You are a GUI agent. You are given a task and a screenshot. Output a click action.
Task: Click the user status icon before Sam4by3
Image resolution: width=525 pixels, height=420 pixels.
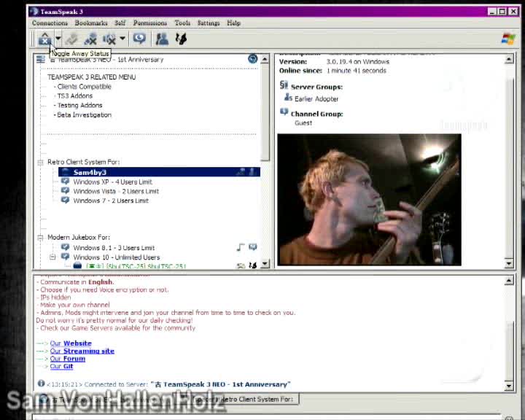[x=66, y=172]
